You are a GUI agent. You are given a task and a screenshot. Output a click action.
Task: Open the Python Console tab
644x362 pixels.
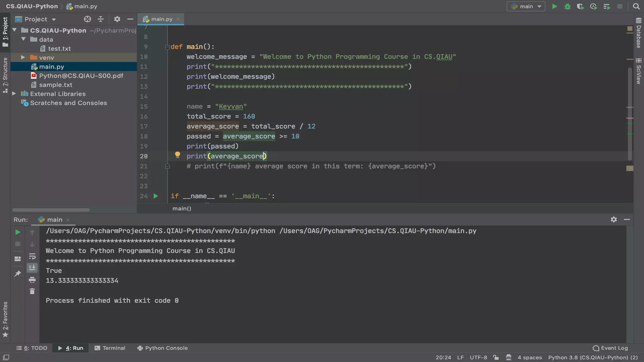[x=163, y=348]
